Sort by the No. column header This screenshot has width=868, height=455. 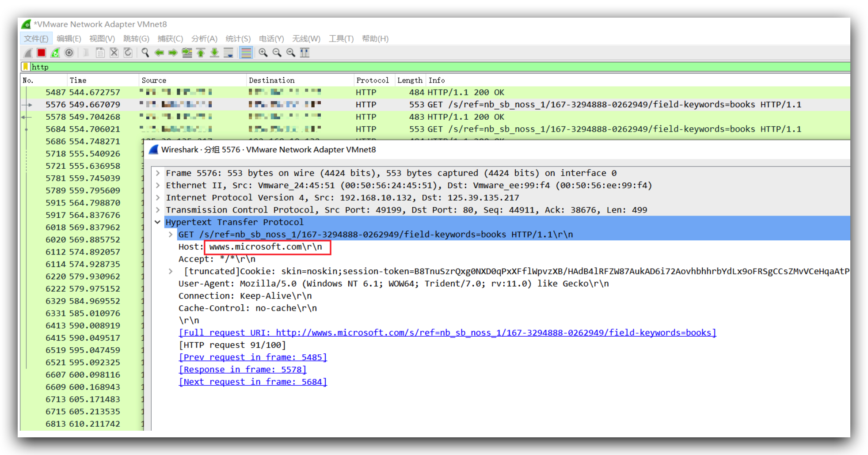click(43, 80)
